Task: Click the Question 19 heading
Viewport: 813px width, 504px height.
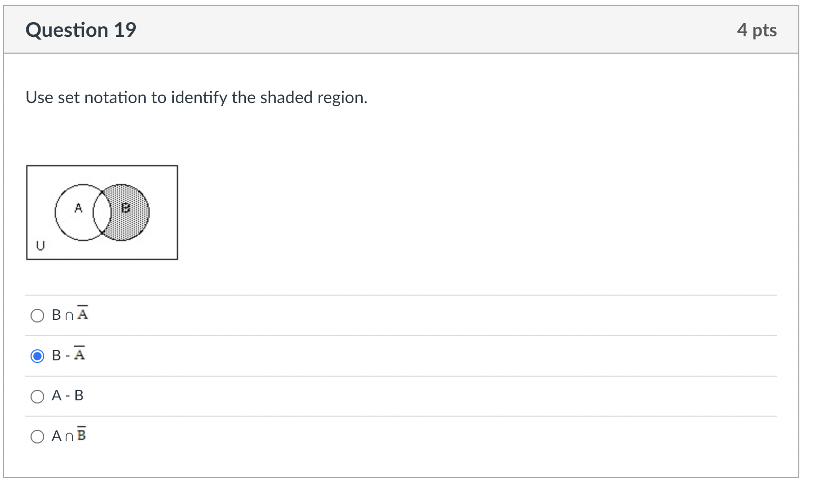Action: [81, 30]
